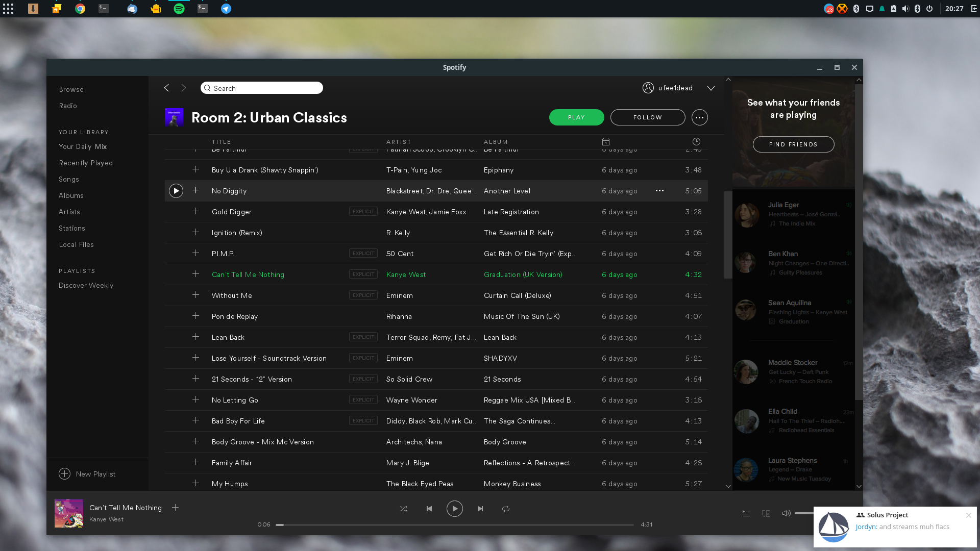Open Maddie Stocker friend activity
This screenshot has height=551, width=980.
tap(794, 371)
